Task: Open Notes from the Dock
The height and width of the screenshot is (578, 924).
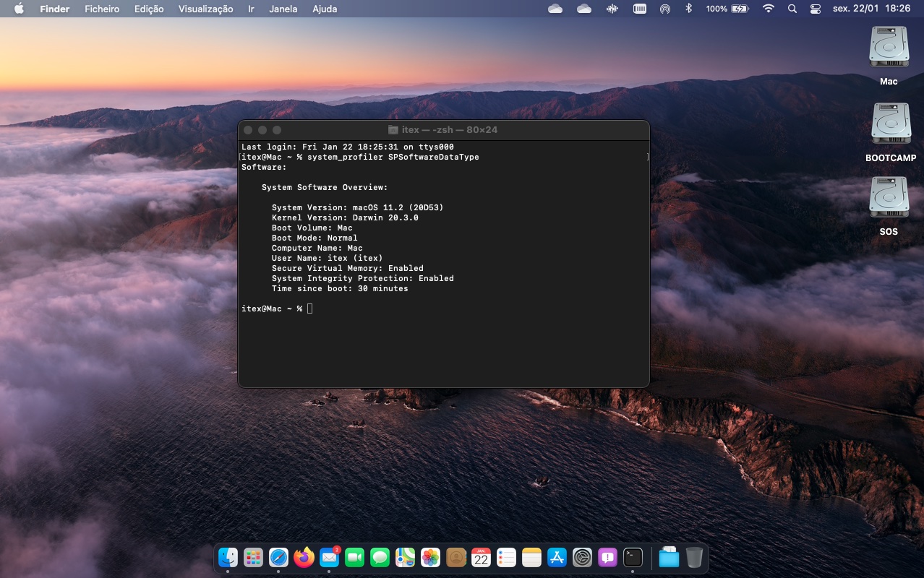Action: click(x=531, y=558)
